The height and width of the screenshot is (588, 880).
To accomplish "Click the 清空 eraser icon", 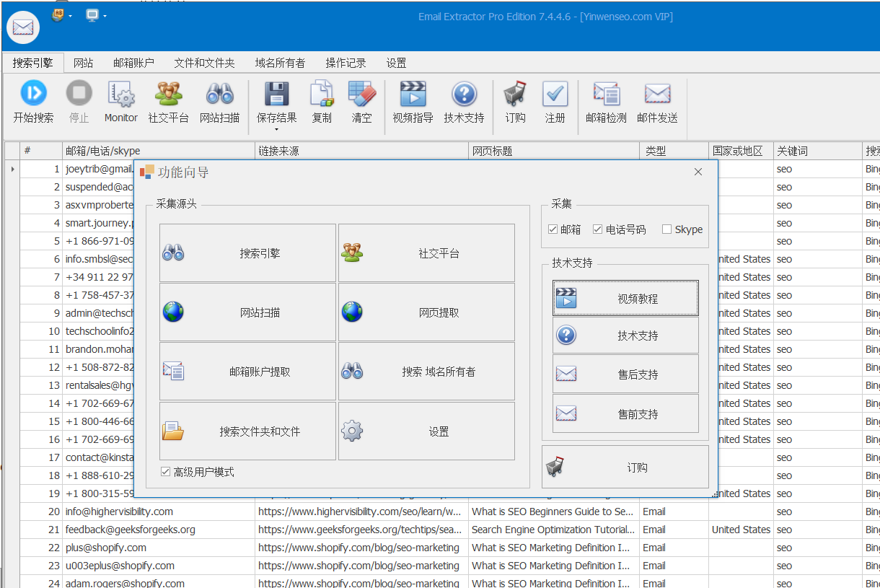I will (x=361, y=94).
